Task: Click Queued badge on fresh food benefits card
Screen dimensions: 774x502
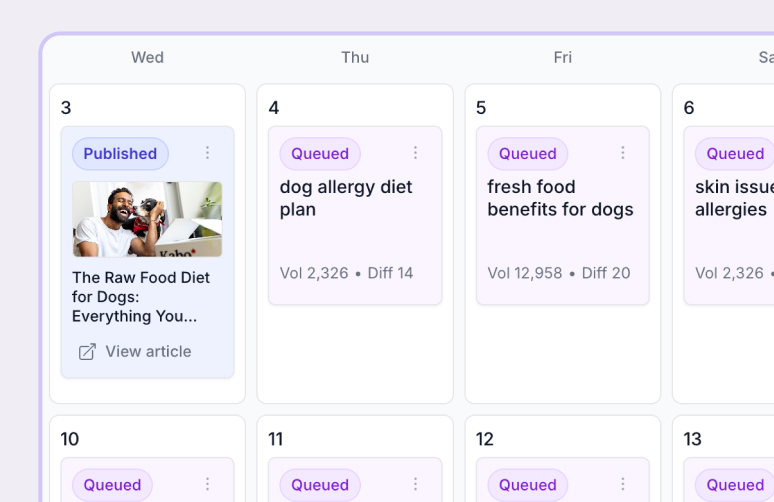Action: [527, 154]
